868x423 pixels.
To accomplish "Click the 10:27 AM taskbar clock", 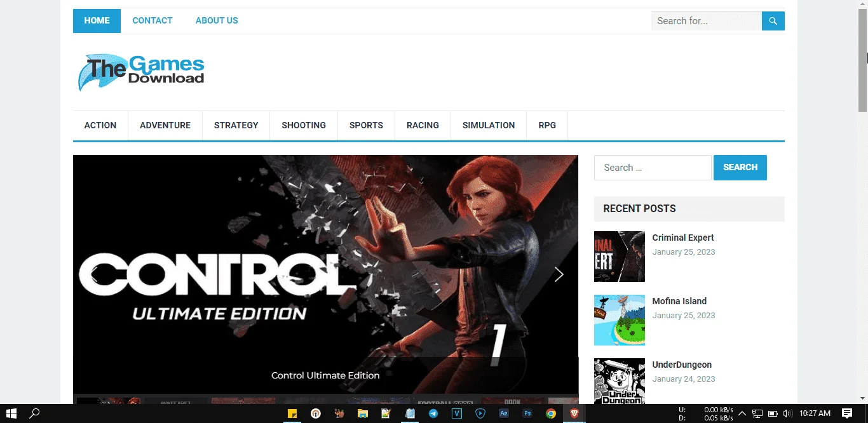I will [x=815, y=413].
